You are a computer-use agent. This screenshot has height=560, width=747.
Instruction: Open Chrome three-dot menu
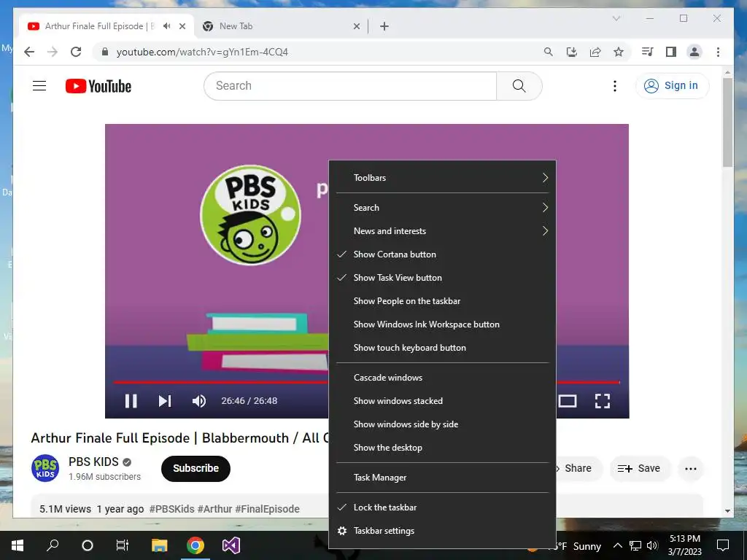(x=718, y=52)
